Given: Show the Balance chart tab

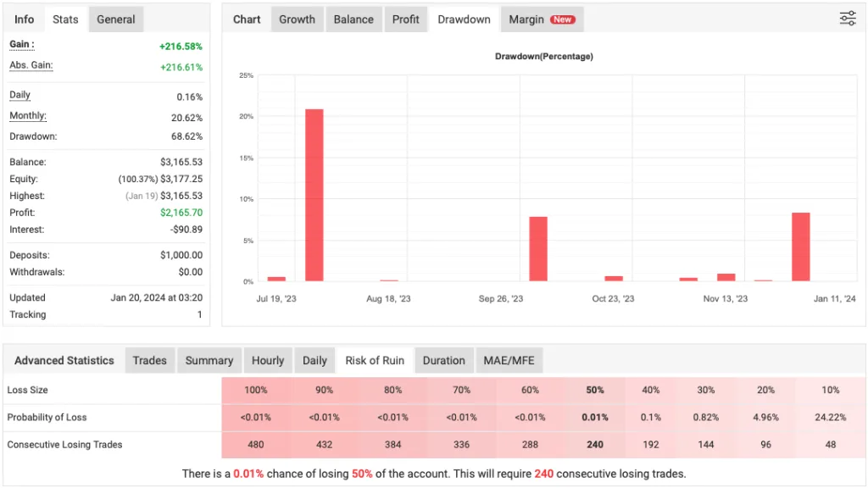Looking at the screenshot, I should click(353, 19).
